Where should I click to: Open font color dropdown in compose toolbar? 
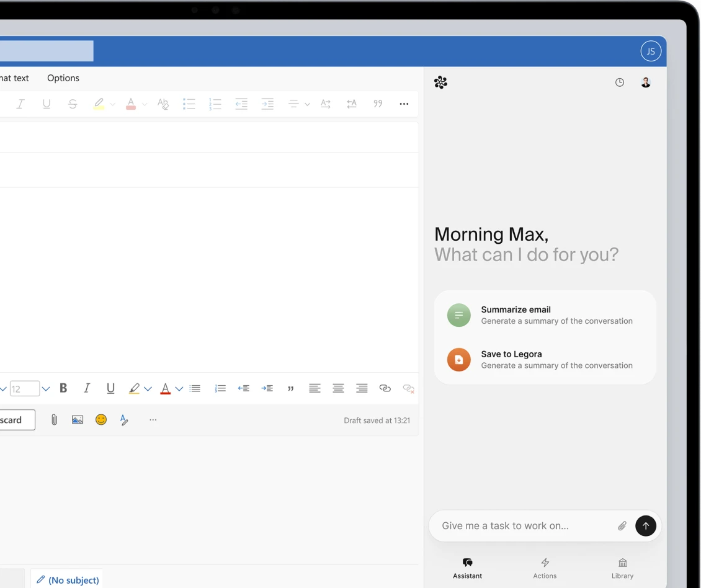point(179,389)
